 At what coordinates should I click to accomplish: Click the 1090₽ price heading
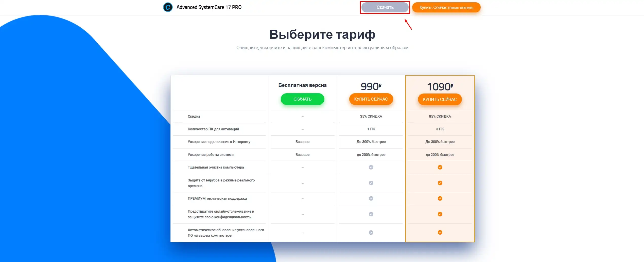click(x=440, y=87)
